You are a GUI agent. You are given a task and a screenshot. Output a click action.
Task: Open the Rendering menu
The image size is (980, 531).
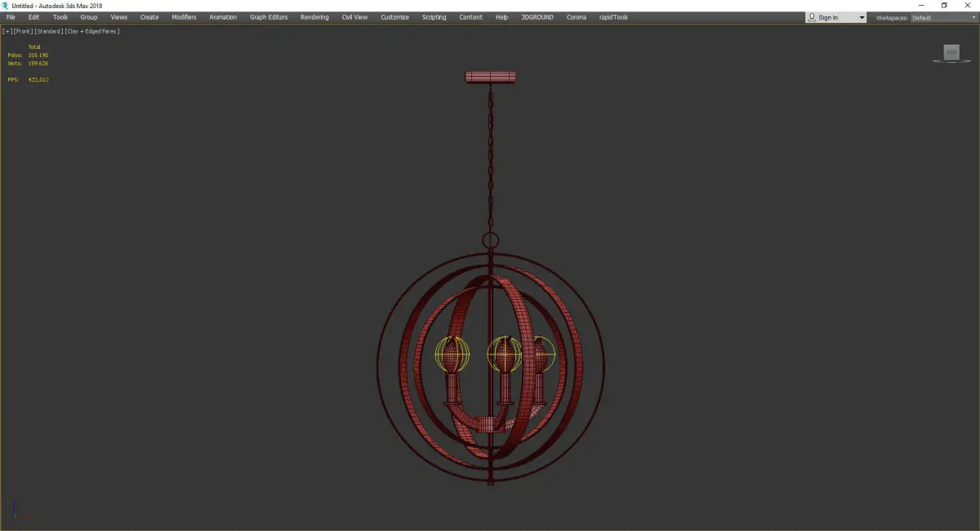pyautogui.click(x=314, y=17)
